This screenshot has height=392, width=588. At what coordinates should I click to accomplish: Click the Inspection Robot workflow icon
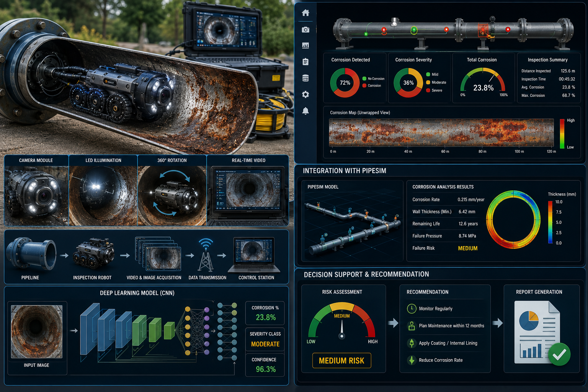(93, 254)
